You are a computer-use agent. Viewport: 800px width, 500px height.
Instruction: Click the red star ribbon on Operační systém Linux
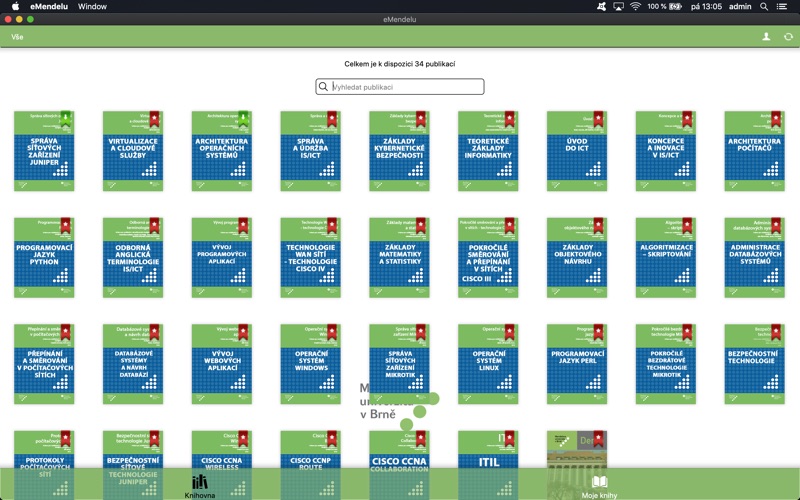point(510,332)
